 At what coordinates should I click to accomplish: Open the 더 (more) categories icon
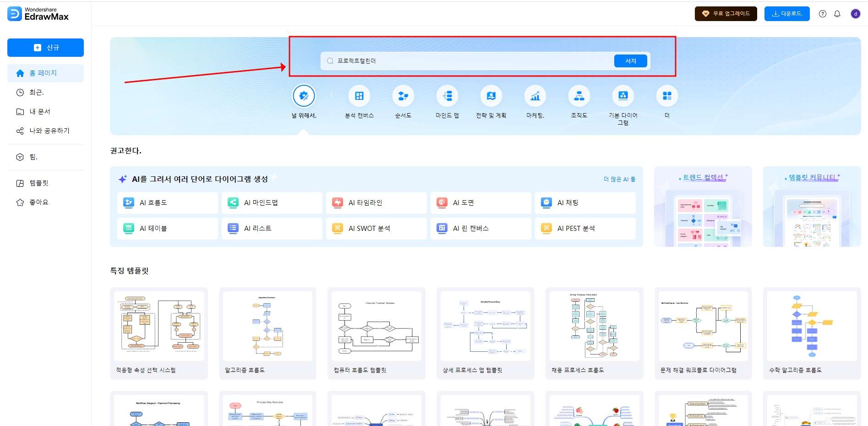pyautogui.click(x=667, y=96)
